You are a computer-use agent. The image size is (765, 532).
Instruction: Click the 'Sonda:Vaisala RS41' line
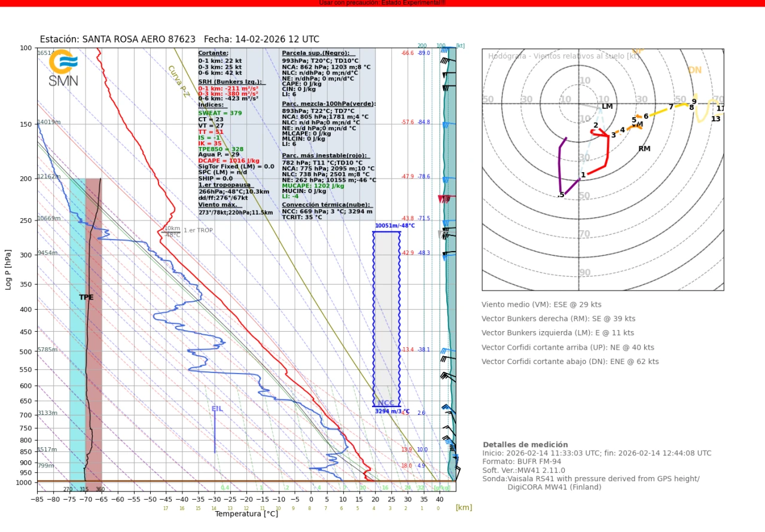(591, 478)
